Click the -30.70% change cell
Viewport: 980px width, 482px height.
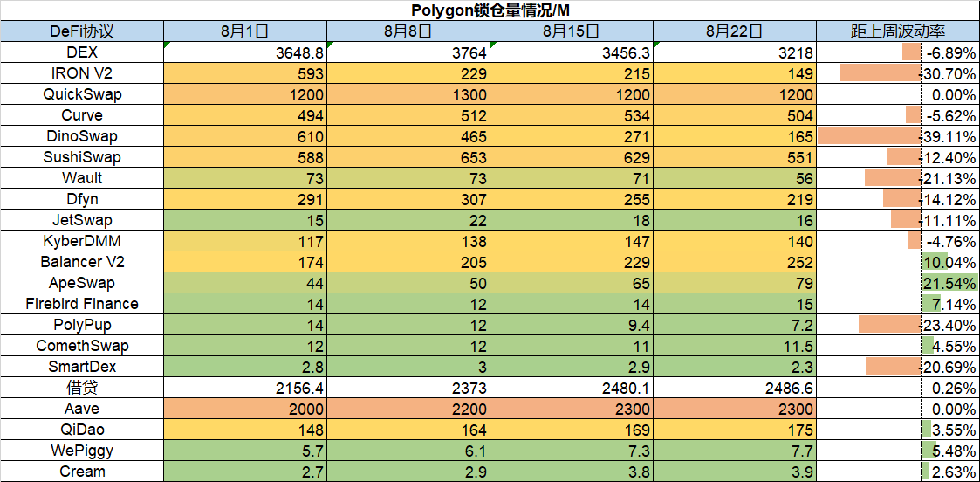tap(898, 73)
